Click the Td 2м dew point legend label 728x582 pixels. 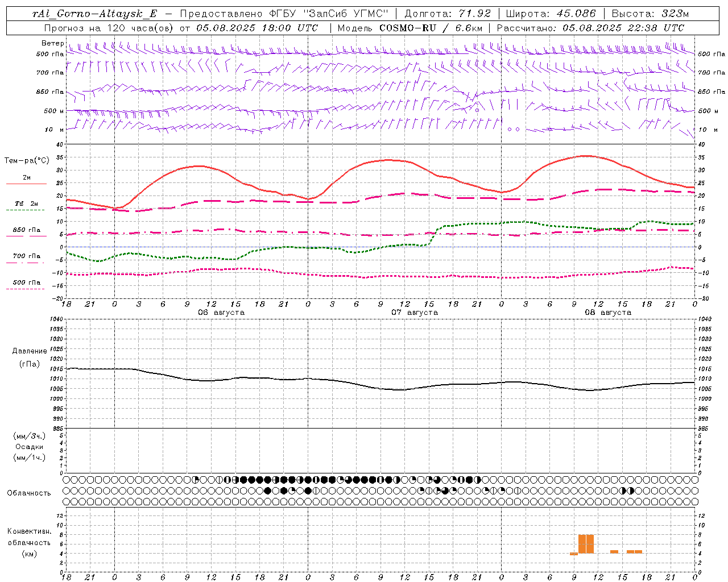click(27, 203)
